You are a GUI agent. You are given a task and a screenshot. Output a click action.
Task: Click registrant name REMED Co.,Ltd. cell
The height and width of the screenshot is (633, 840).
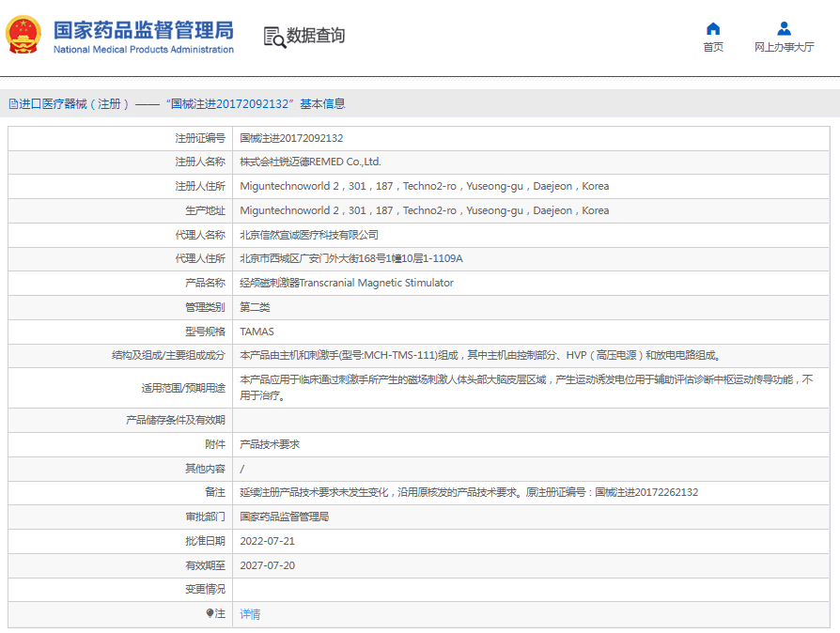click(310, 162)
